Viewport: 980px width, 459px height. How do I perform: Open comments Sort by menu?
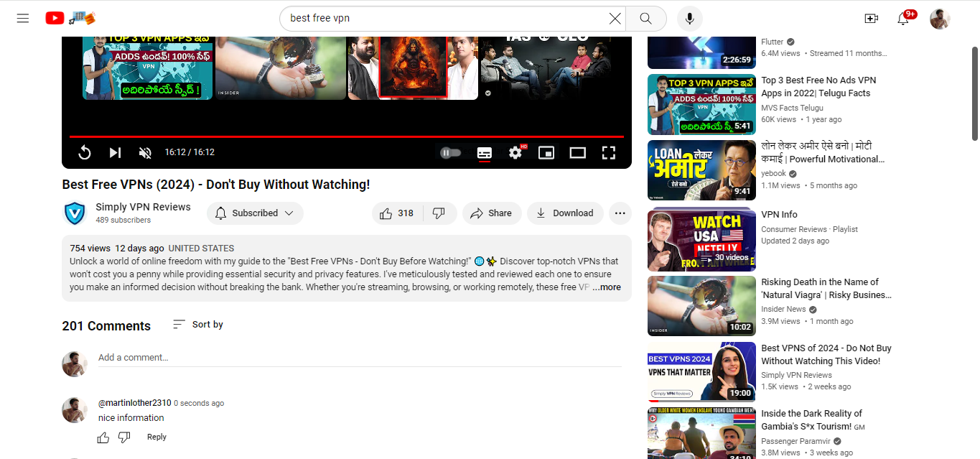pyautogui.click(x=198, y=325)
